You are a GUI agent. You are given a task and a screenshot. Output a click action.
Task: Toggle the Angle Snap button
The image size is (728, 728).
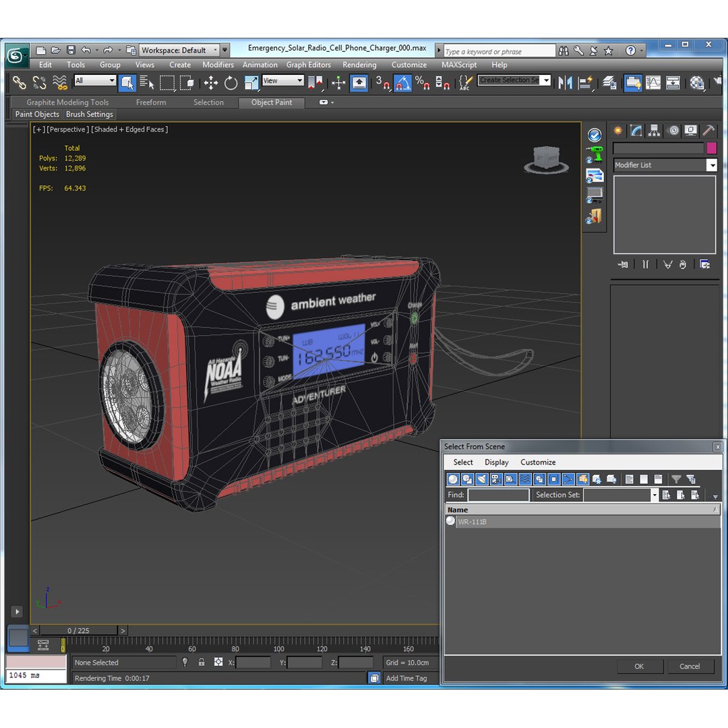[402, 83]
